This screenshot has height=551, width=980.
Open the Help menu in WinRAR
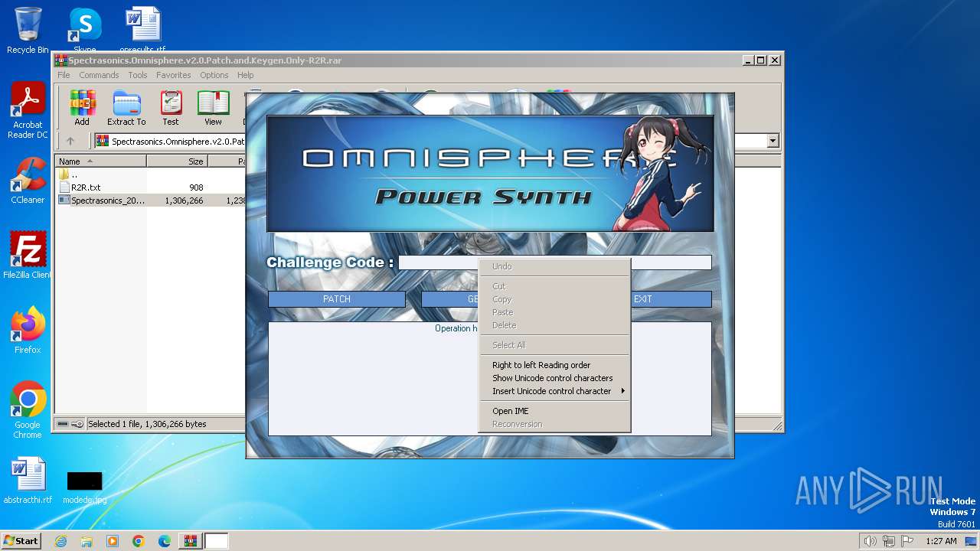pyautogui.click(x=245, y=75)
